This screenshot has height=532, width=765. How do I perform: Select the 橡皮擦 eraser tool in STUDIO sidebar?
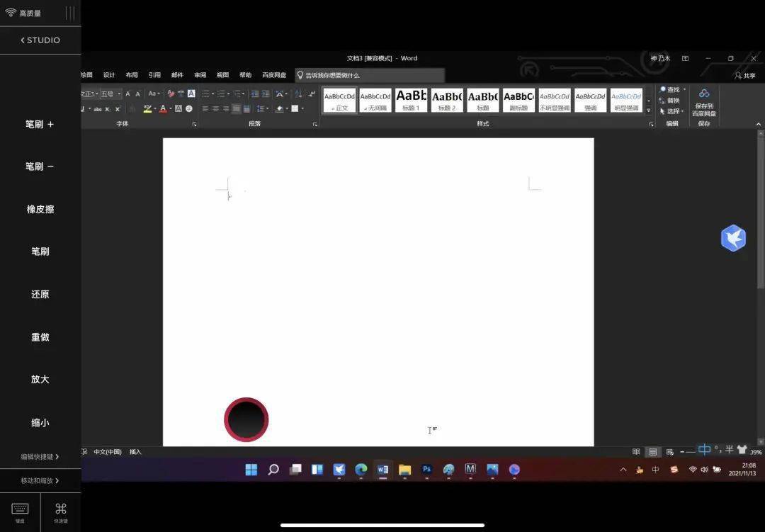tap(40, 209)
